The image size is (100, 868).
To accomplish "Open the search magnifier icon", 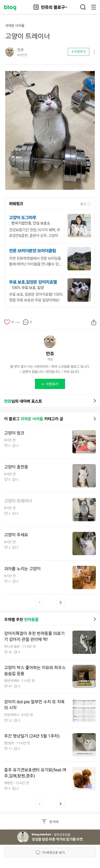I will click(x=83, y=7).
